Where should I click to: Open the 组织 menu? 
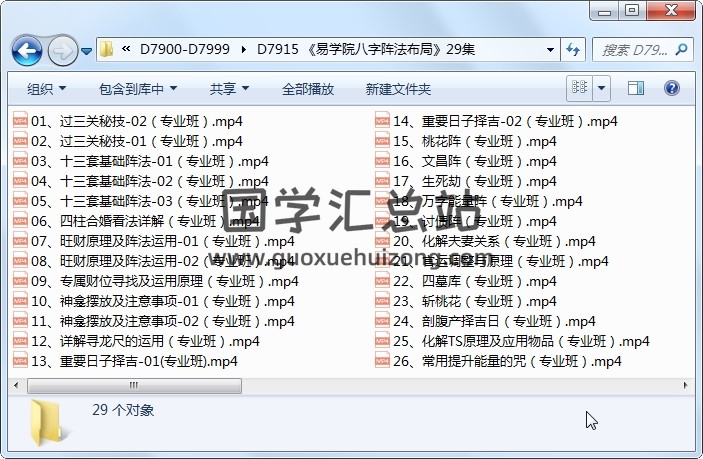tap(46, 89)
